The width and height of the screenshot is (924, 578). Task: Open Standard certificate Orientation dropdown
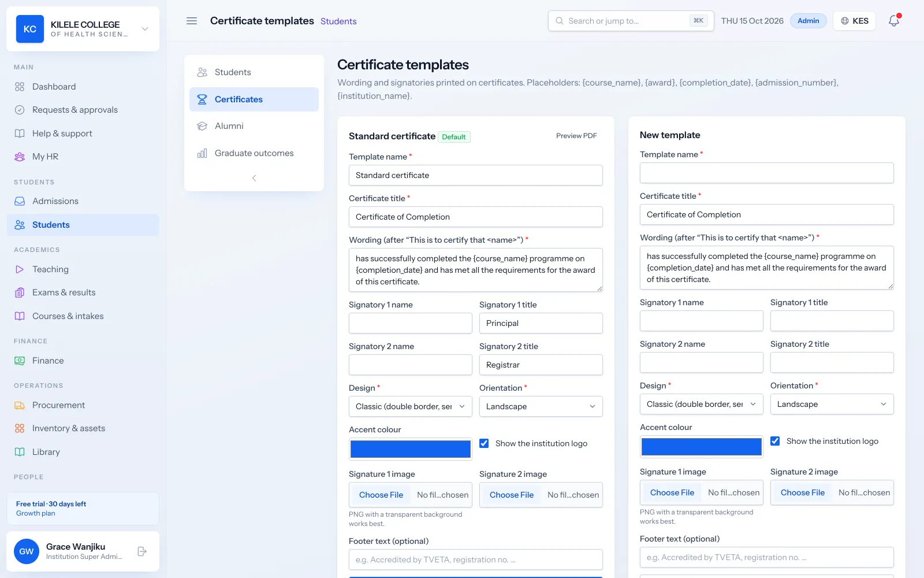coord(541,406)
